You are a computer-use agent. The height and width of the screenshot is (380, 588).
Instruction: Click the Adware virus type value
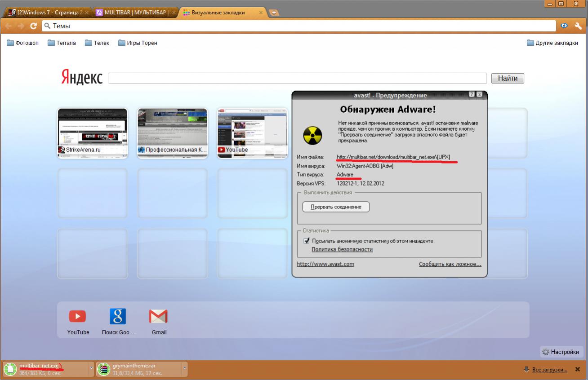(345, 174)
